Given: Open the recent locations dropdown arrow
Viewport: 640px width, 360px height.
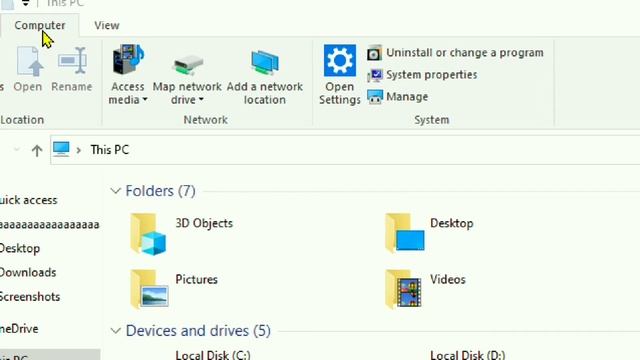Looking at the screenshot, I should click(x=17, y=150).
